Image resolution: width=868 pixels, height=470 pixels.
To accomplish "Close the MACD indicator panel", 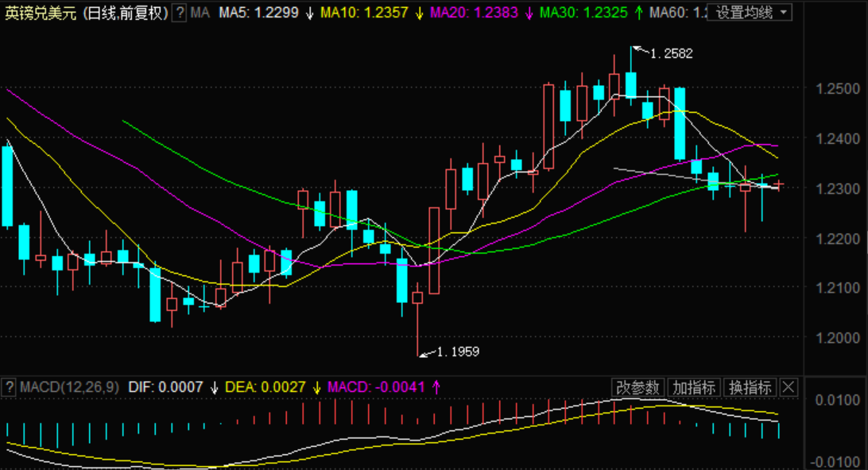I will coord(789,387).
